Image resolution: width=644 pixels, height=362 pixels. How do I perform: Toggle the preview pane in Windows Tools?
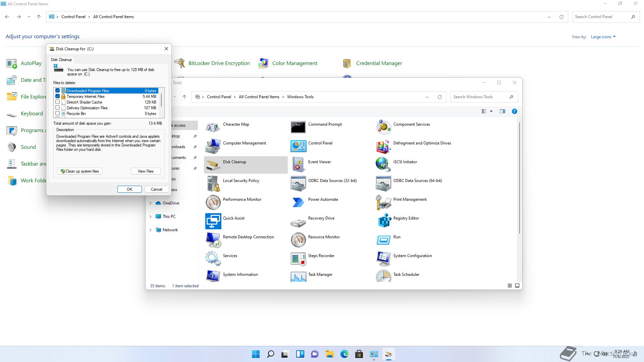click(x=502, y=111)
